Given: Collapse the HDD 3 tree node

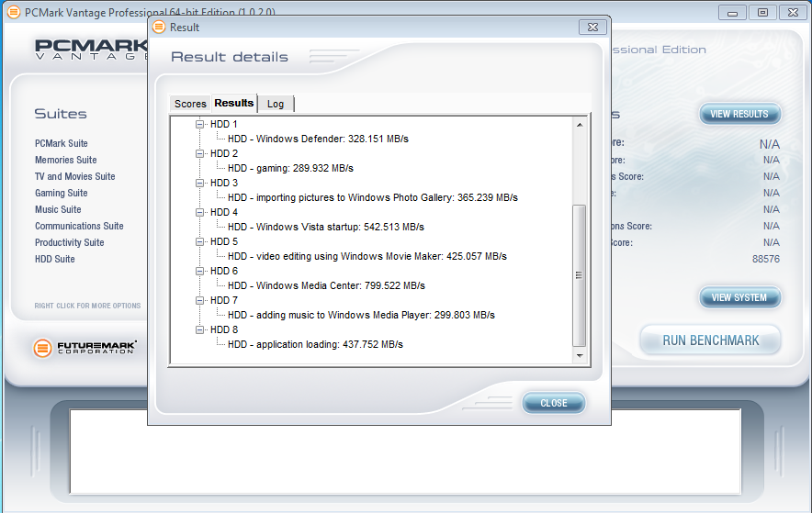Looking at the screenshot, I should click(x=199, y=183).
